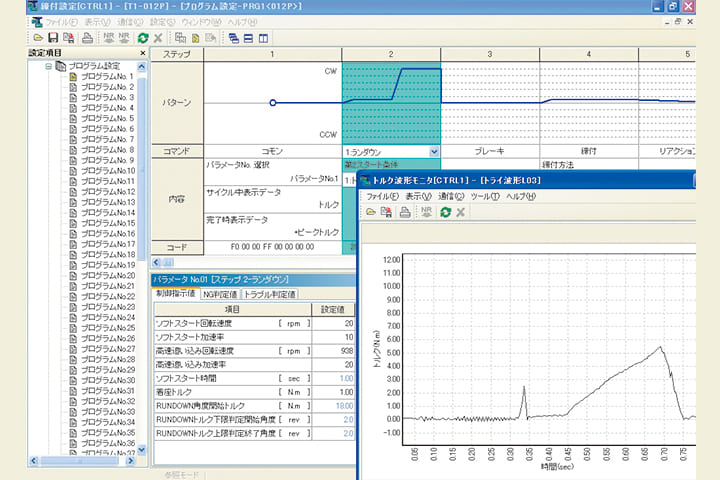This screenshot has height=480, width=720.
Task: Open the ランダウン command dropdown in step 2
Action: coord(434,151)
